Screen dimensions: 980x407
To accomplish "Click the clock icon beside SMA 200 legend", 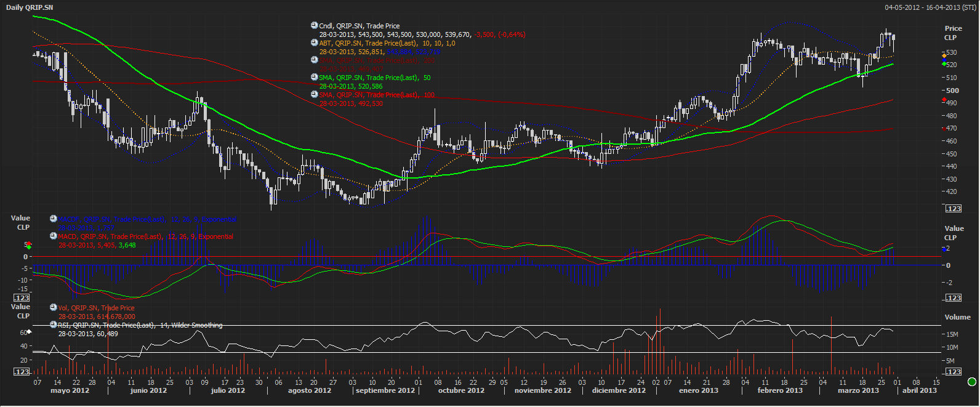I will click(x=315, y=60).
